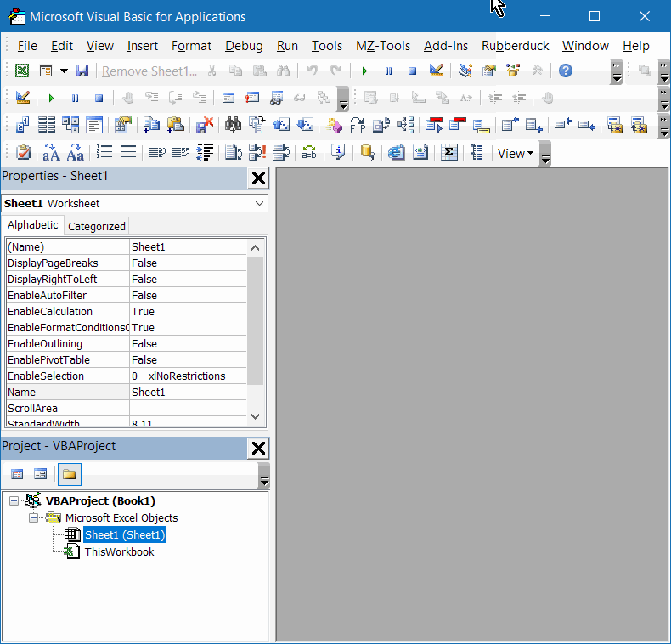The image size is (671, 644).
Task: Click the DisplayPageBreaks property row
Action: [x=127, y=263]
